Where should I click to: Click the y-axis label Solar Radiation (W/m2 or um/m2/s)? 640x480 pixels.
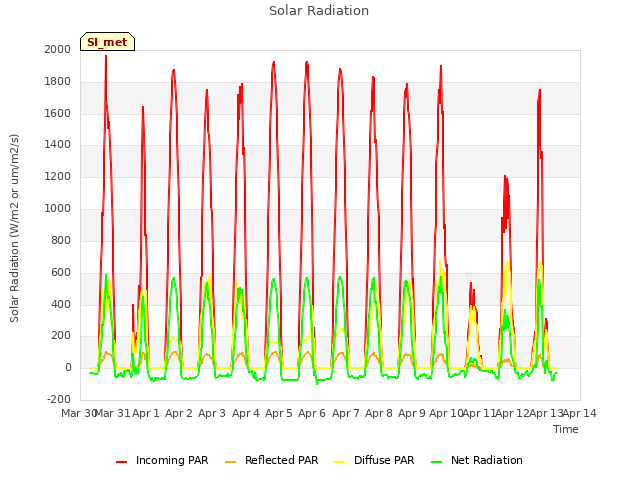pyautogui.click(x=14, y=228)
